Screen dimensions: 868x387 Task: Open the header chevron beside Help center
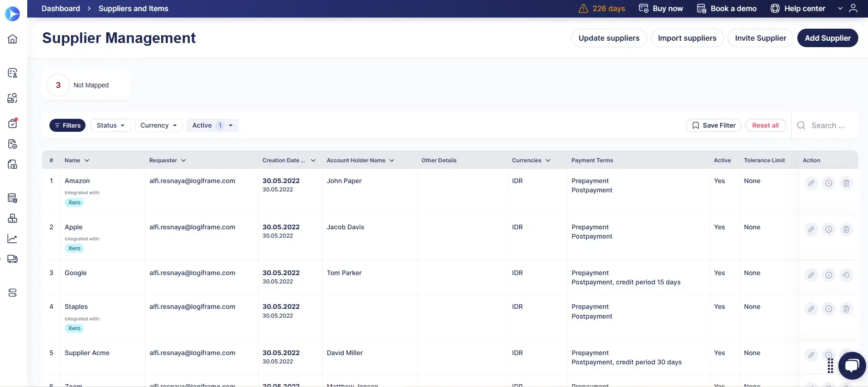point(840,8)
